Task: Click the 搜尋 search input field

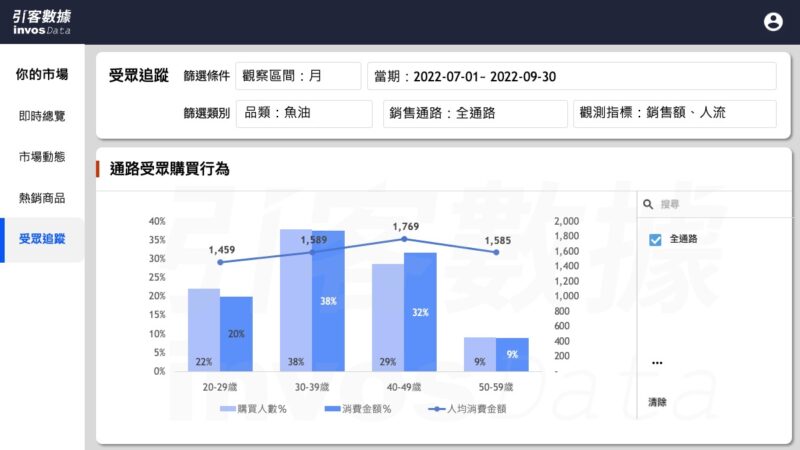Action: (x=720, y=204)
